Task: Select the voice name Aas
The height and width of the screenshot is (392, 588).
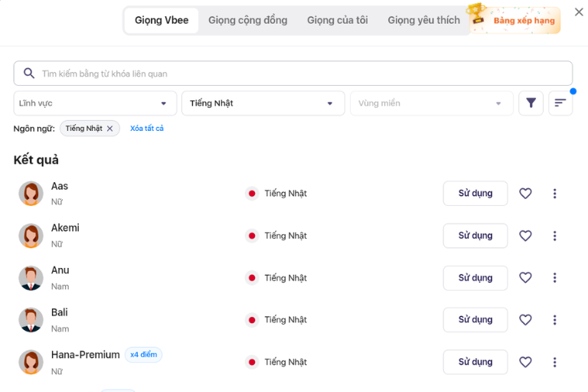Action: point(59,186)
